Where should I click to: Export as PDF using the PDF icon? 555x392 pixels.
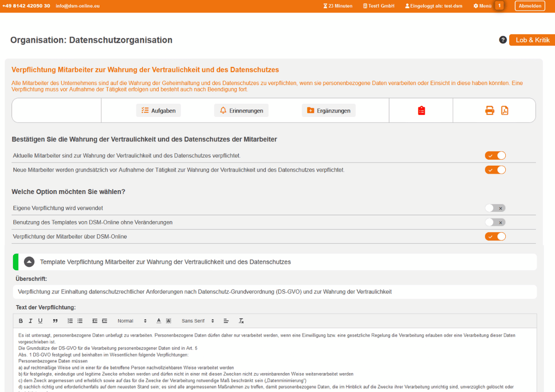pos(504,110)
